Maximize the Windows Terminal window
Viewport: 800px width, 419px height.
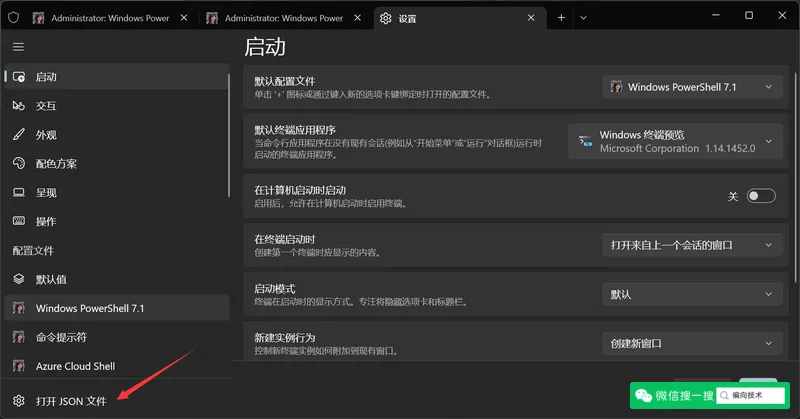tap(748, 15)
